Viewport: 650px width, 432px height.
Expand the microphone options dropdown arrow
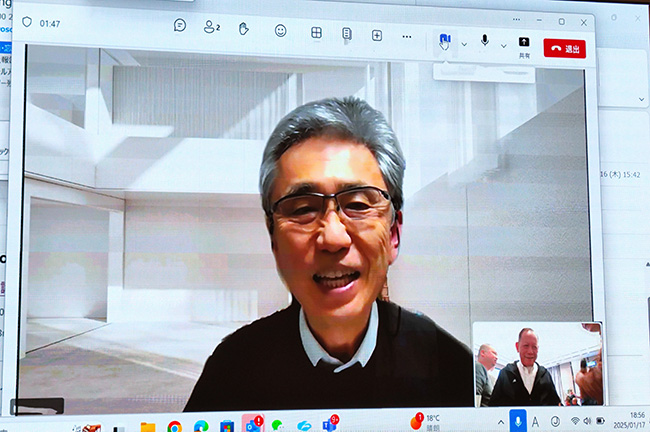pyautogui.click(x=503, y=45)
